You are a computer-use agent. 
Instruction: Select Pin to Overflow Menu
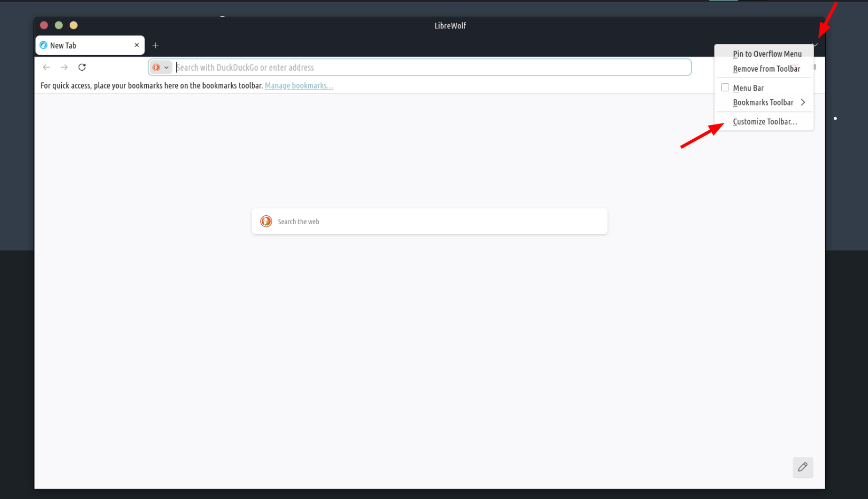(767, 54)
